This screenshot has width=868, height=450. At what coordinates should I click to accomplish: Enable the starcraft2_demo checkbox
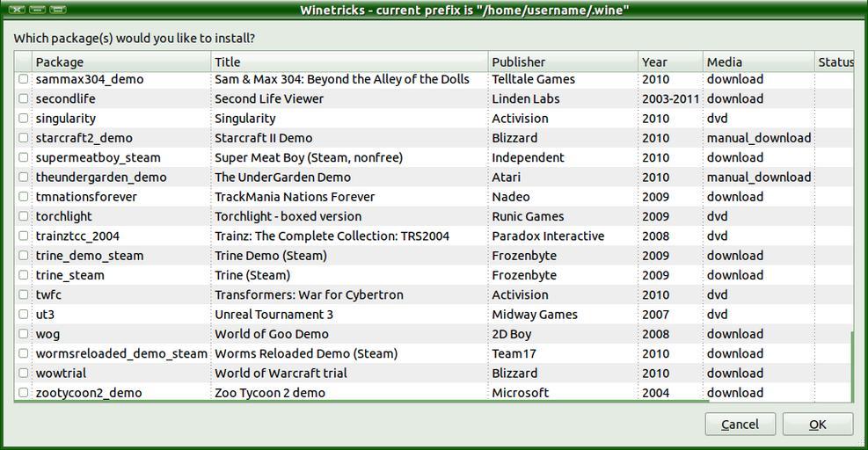coord(24,138)
